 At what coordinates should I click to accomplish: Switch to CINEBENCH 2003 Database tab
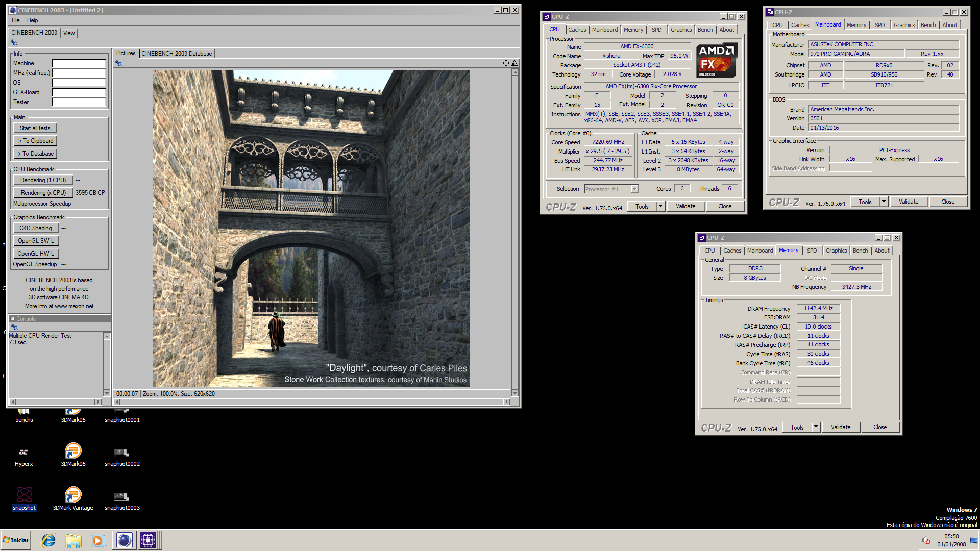pyautogui.click(x=177, y=54)
